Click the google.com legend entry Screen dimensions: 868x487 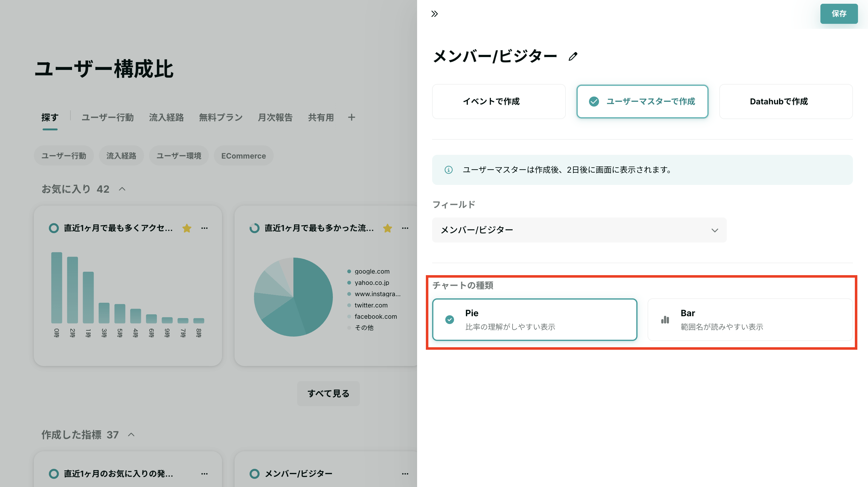click(368, 271)
